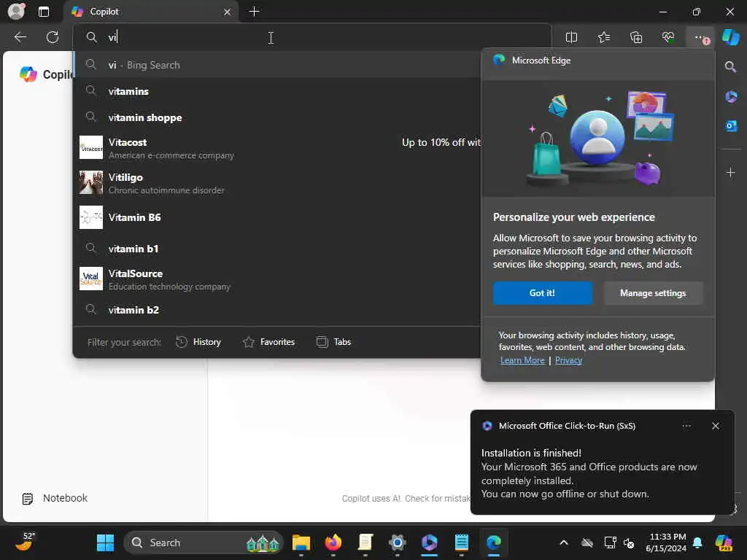Click the muted volume tray icon
The width and height of the screenshot is (747, 560).
(x=629, y=542)
